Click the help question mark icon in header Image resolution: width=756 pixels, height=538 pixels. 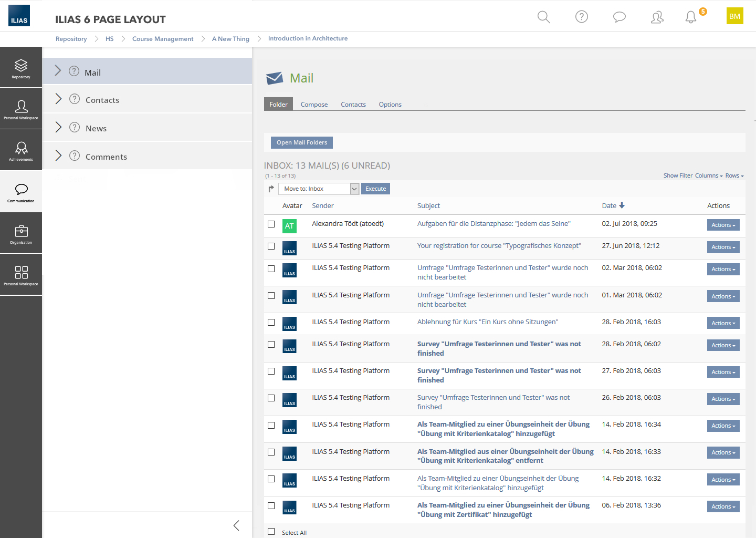pos(581,17)
